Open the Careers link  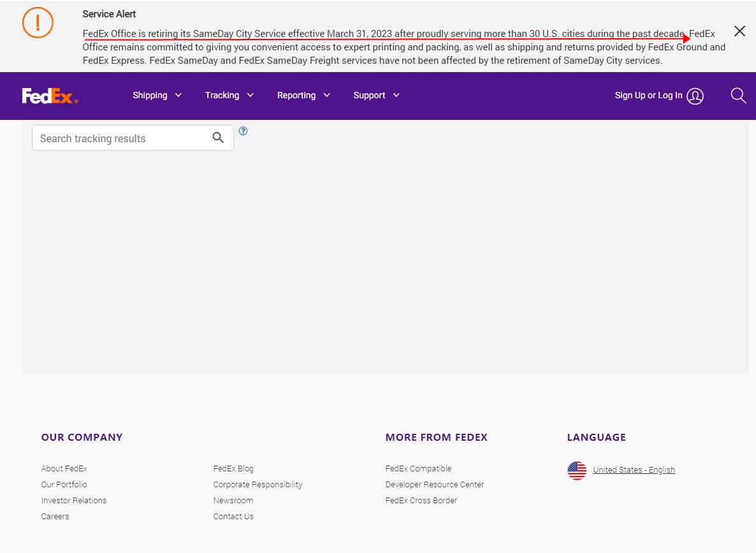coord(55,517)
